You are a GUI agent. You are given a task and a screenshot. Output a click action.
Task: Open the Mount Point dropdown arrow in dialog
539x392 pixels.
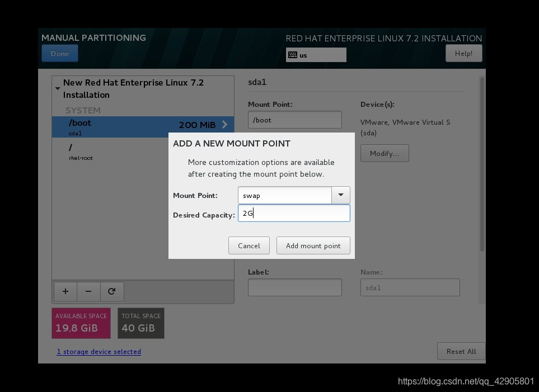coord(341,195)
